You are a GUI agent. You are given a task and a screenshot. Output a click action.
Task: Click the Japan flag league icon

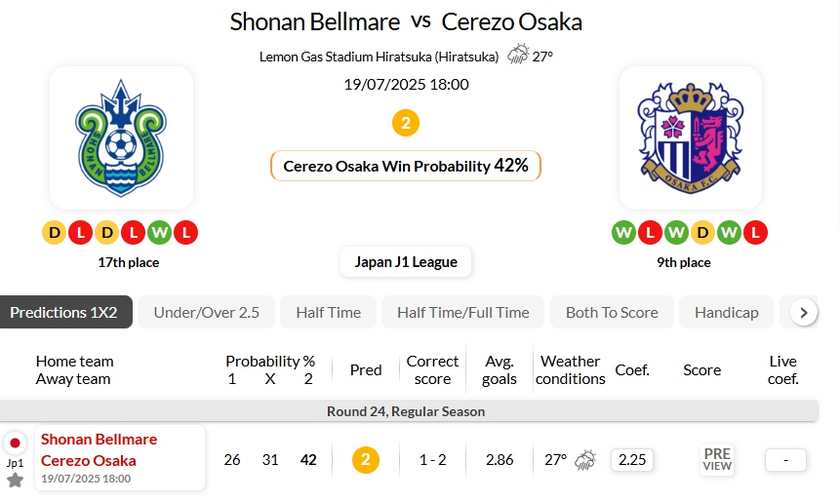(15, 442)
